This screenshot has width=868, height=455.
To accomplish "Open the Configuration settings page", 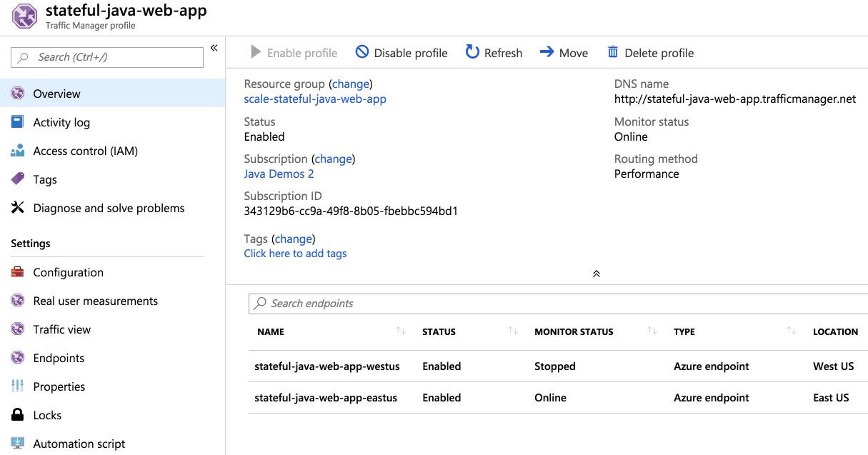I will click(68, 272).
